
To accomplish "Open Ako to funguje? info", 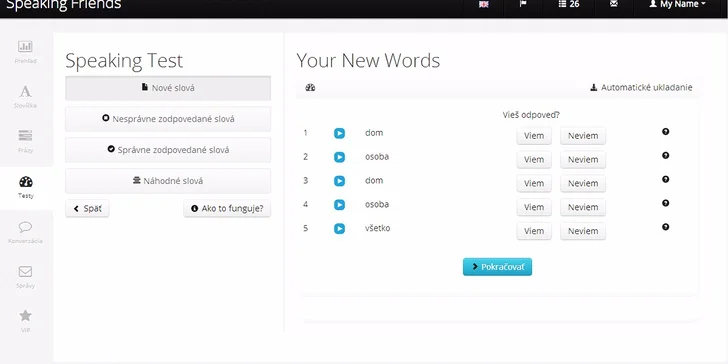I will click(x=227, y=209).
